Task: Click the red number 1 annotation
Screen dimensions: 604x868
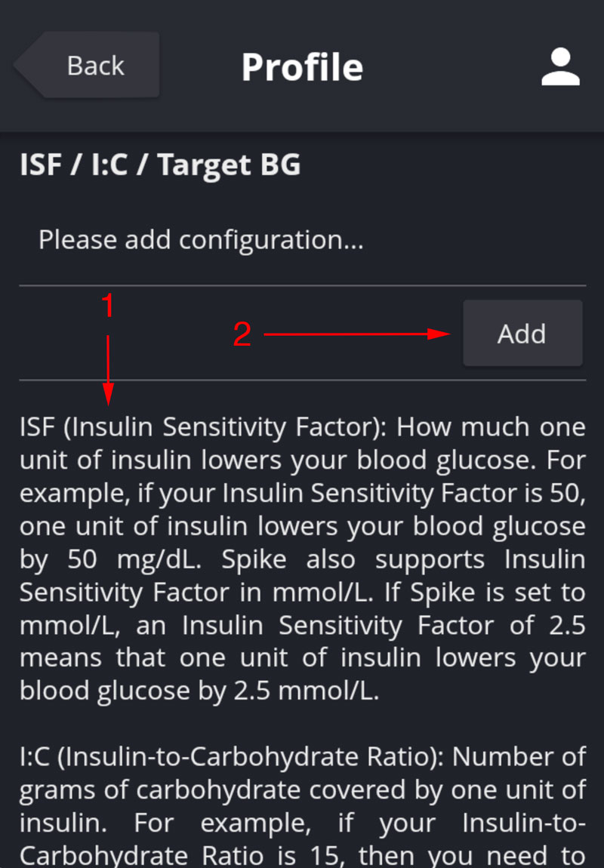Action: coord(108,306)
